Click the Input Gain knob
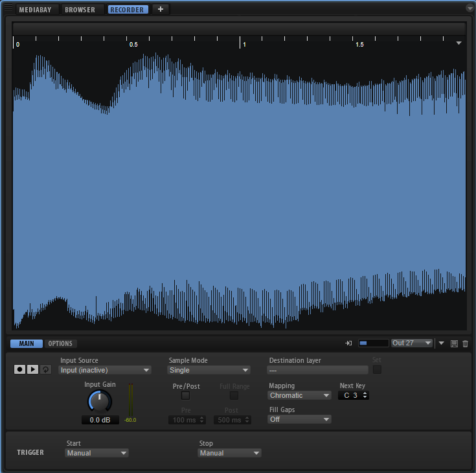The image size is (476, 473). (99, 402)
